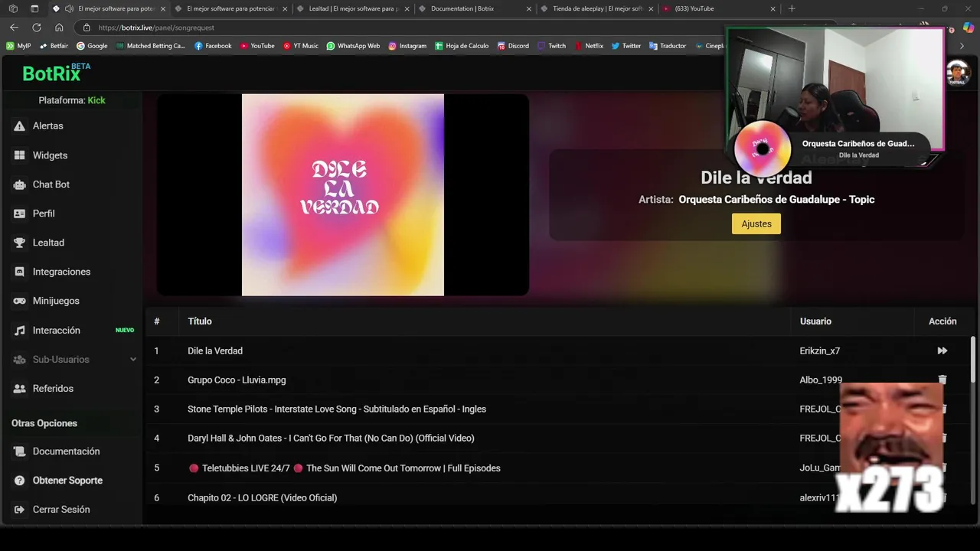
Task: Click the browser address bar
Action: click(x=398, y=28)
